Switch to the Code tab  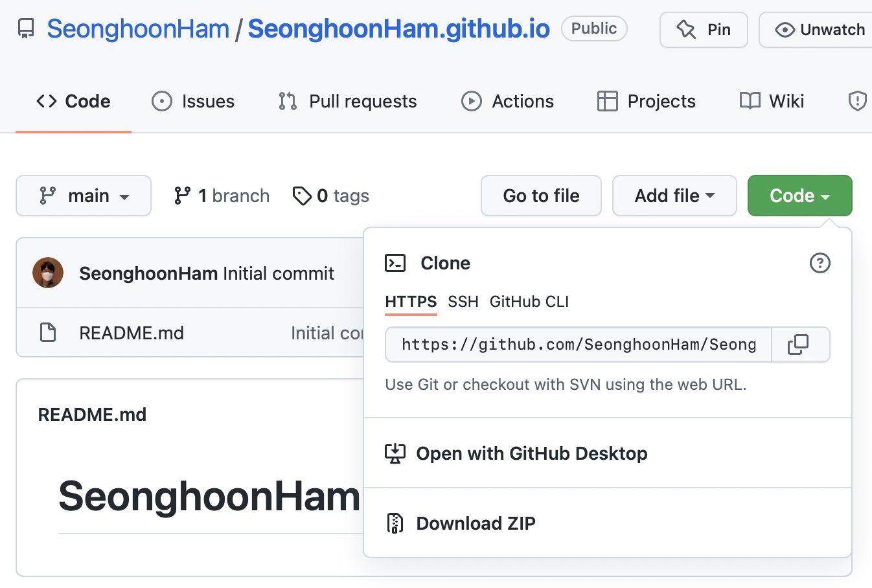pyautogui.click(x=73, y=101)
